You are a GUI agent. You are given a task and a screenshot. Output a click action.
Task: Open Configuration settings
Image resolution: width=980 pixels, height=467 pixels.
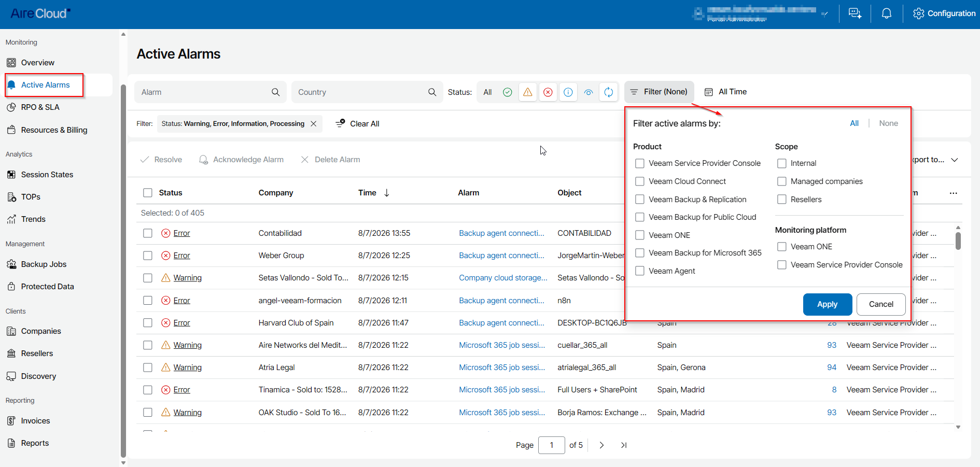[x=944, y=13]
